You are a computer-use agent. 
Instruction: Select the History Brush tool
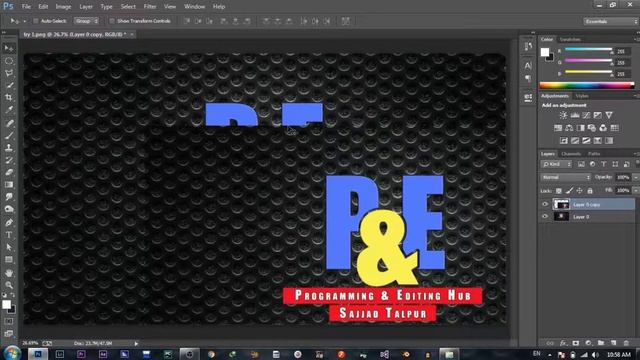coord(9,160)
